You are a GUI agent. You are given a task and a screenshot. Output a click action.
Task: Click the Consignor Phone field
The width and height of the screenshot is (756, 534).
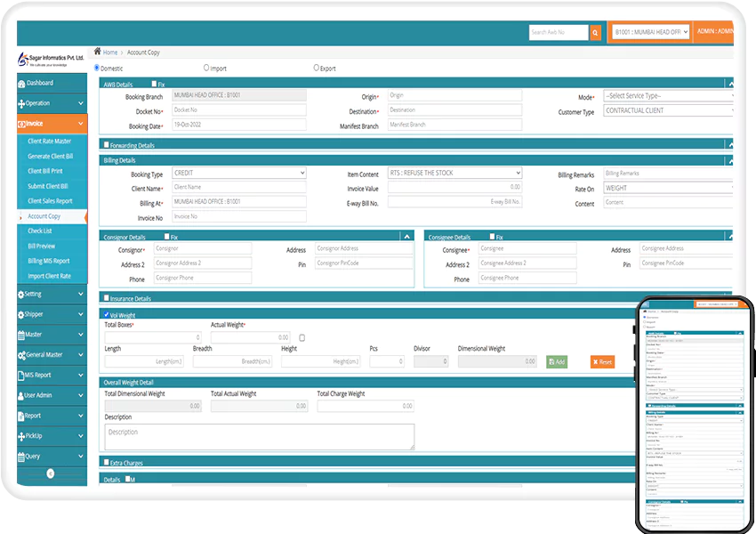coord(203,278)
